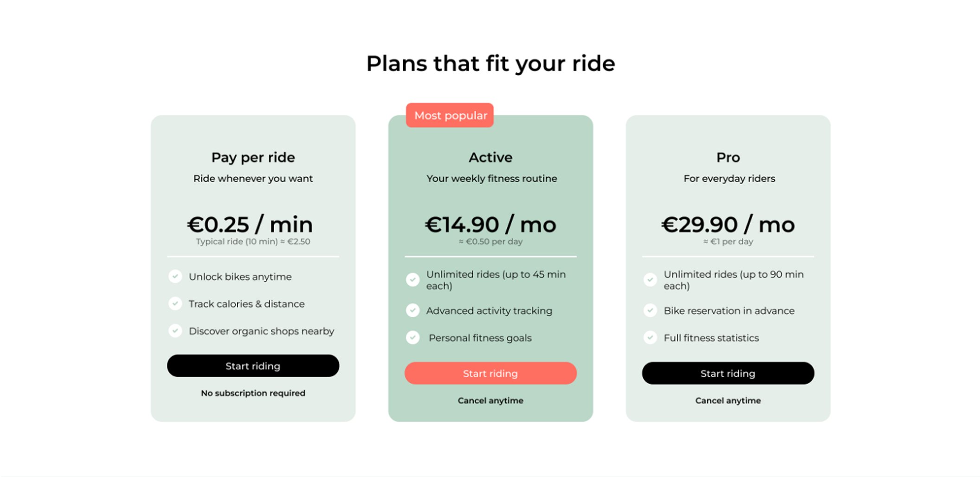The height and width of the screenshot is (477, 980).
Task: Click checkmark icon beside Unlock bikes anytime
Action: tap(175, 277)
